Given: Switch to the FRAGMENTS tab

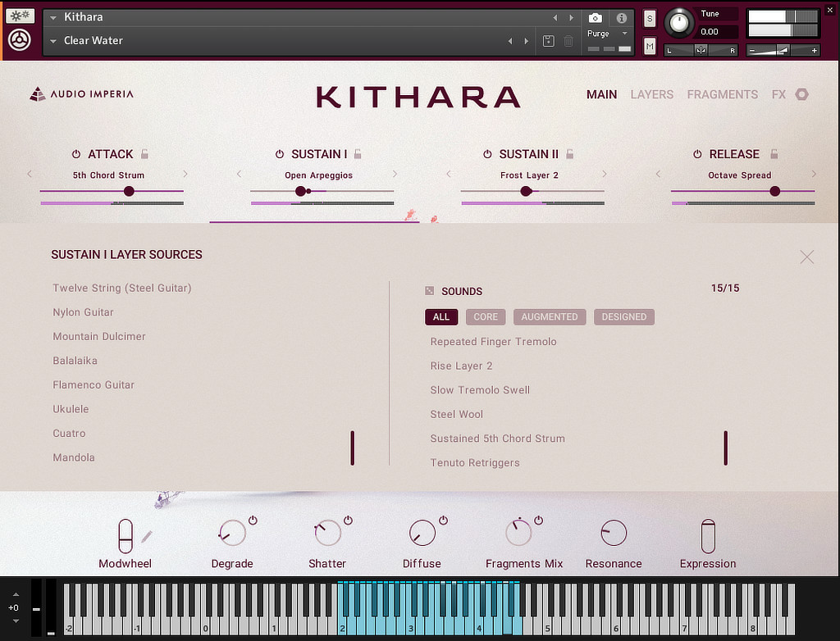Looking at the screenshot, I should click(723, 95).
